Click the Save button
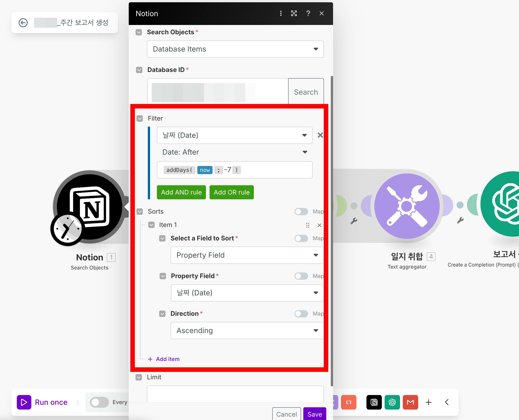The width and height of the screenshot is (519, 420). (314, 414)
